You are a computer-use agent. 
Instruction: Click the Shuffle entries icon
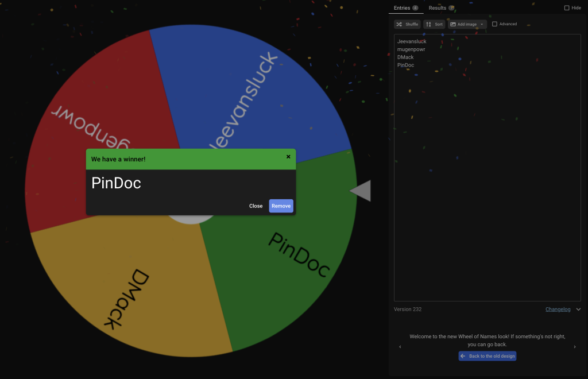pyautogui.click(x=399, y=24)
